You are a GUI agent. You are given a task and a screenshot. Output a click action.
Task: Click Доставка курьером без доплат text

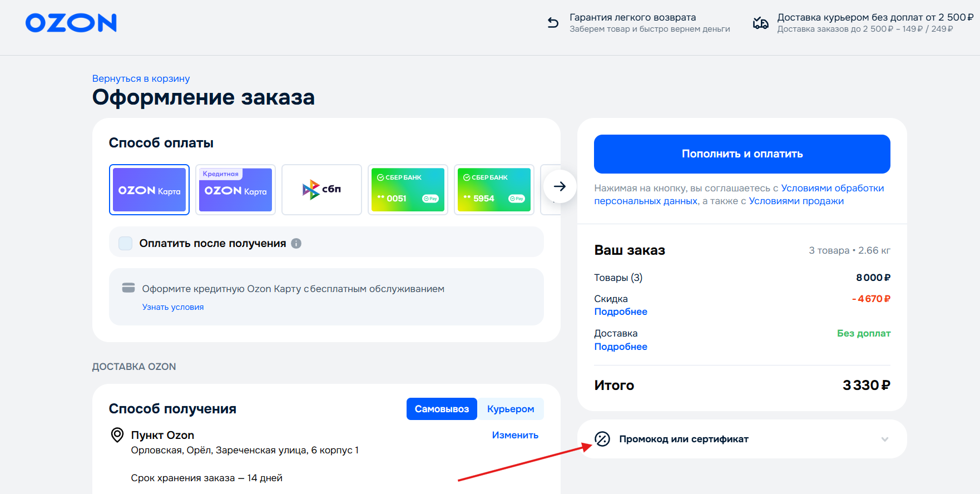click(875, 17)
